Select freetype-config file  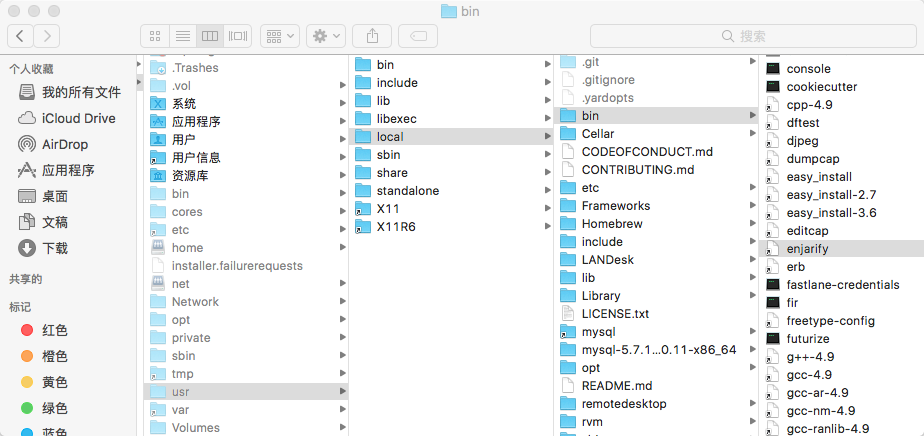click(842, 321)
